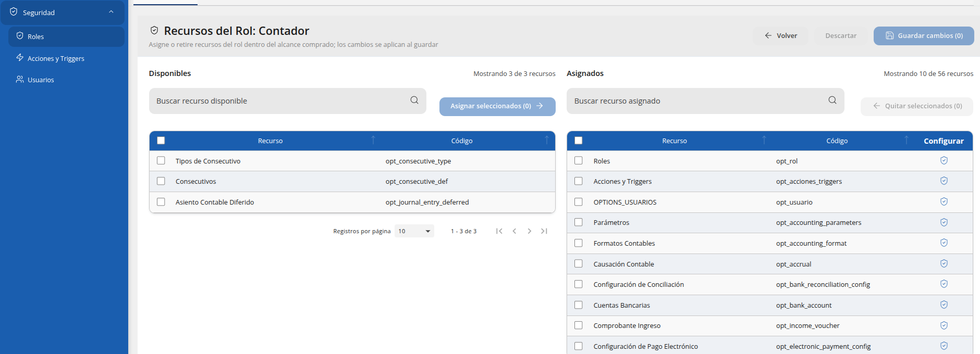Check the Formatos Contables row
The width and height of the screenshot is (980, 354).
pos(579,243)
